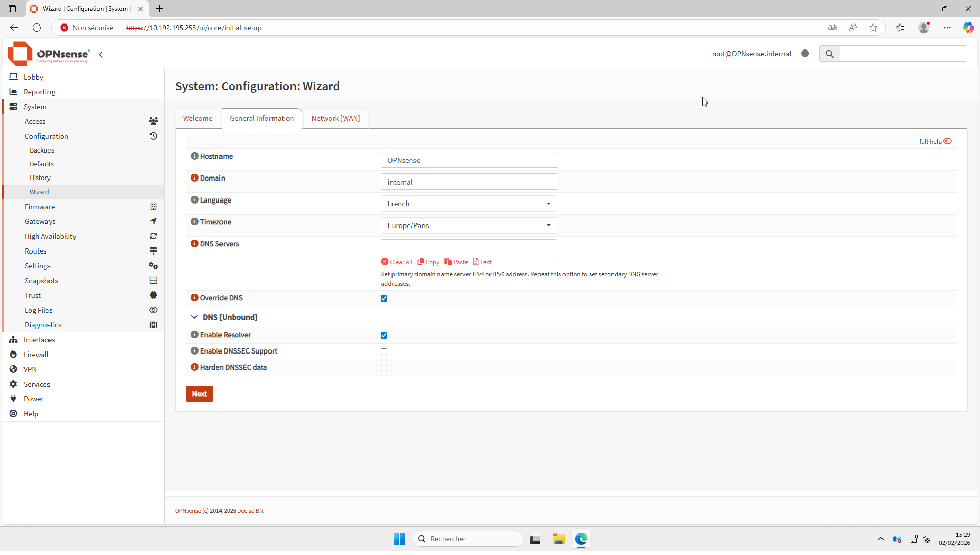Switch to the Network [WAN] tab
Screen dimensions: 980x555
[x=335, y=118]
